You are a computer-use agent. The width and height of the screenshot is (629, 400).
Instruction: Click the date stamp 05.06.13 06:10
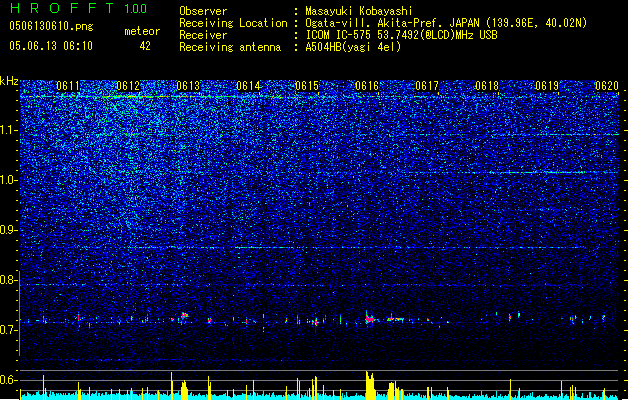(x=51, y=46)
